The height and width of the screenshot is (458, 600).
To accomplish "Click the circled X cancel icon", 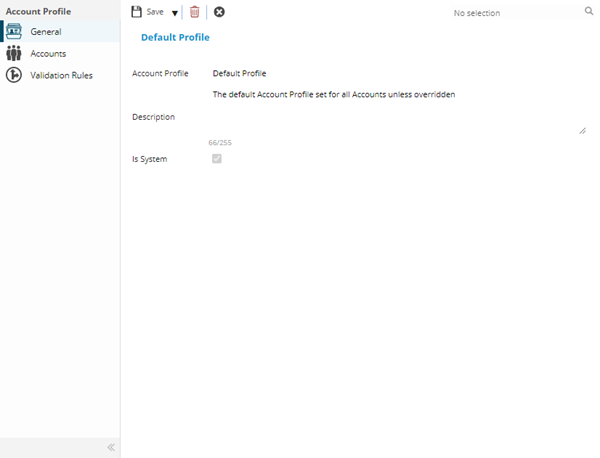I will [x=219, y=12].
